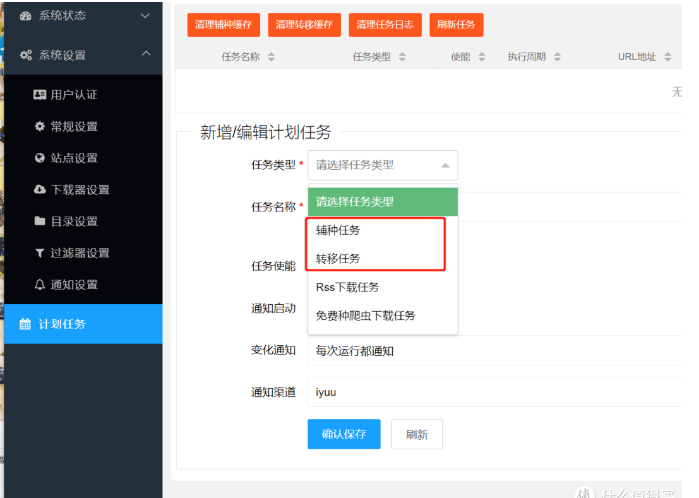Click the 任务类型 column header text
Image resolution: width=699 pixels, height=498 pixels.
point(372,57)
